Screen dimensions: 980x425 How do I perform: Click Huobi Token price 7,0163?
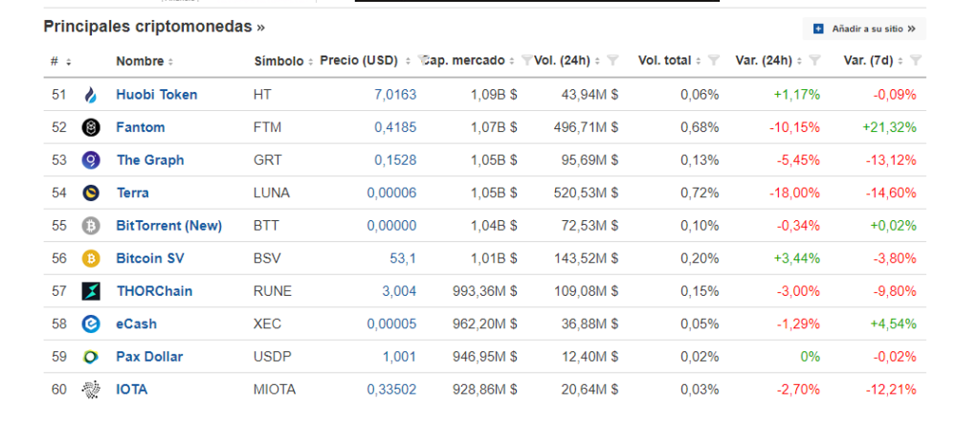(395, 95)
